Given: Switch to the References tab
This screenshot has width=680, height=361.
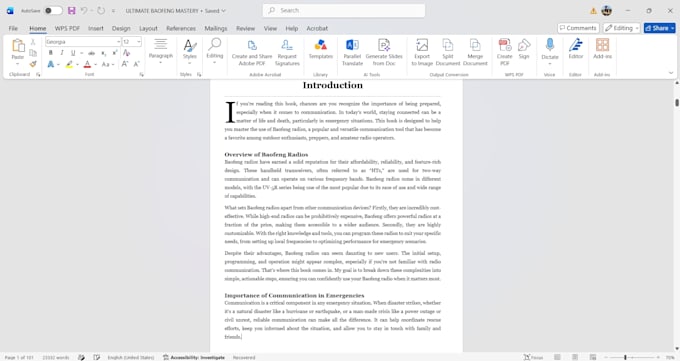Looking at the screenshot, I should 181,28.
